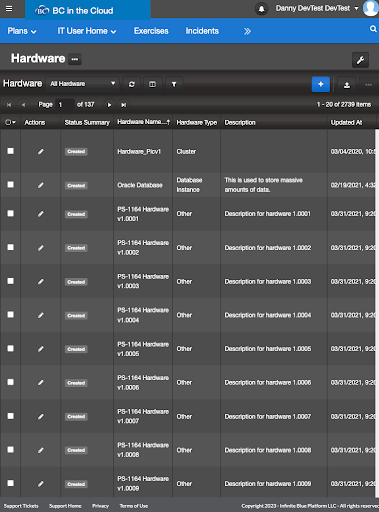Open Terms of Use link

(134, 506)
